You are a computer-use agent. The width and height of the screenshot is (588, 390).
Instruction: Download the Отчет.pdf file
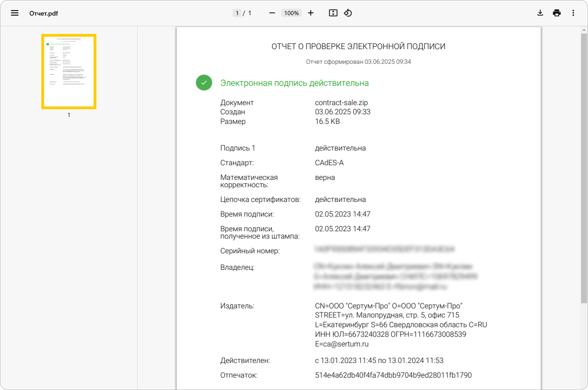coord(540,13)
